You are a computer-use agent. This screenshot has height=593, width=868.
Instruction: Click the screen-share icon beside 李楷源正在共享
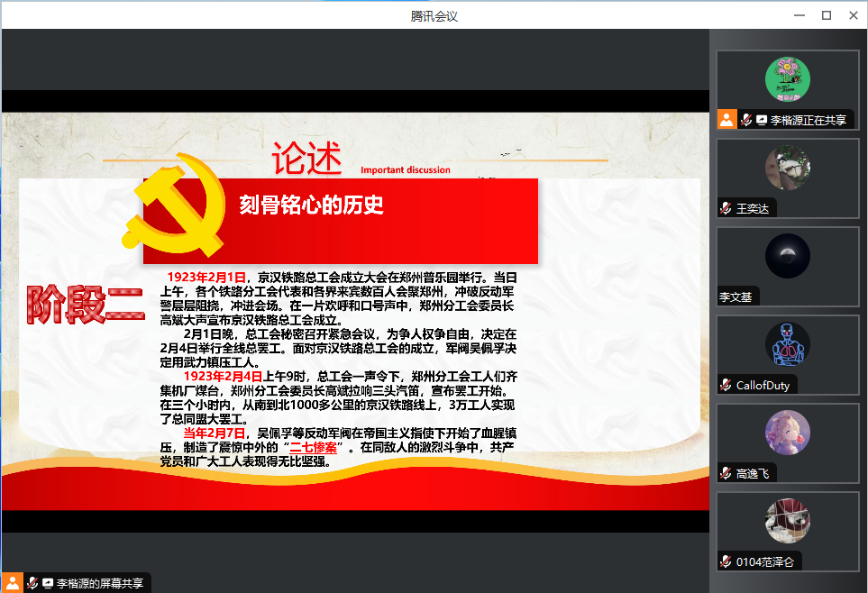pos(762,120)
